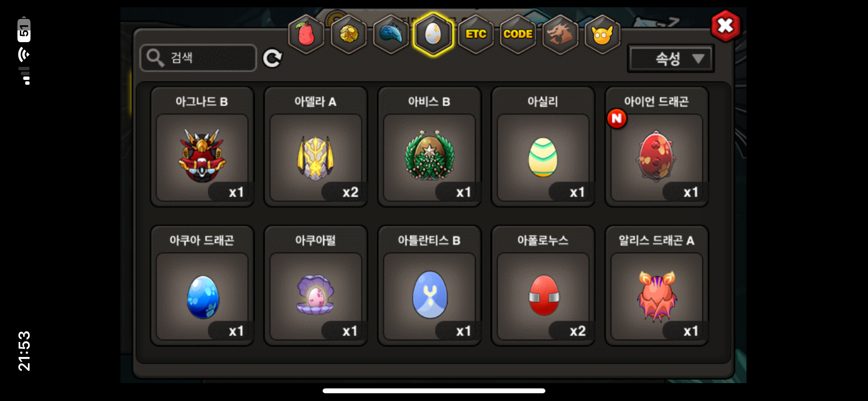Close the inventory with red X
Screen dimensions: 868x401
tap(726, 25)
